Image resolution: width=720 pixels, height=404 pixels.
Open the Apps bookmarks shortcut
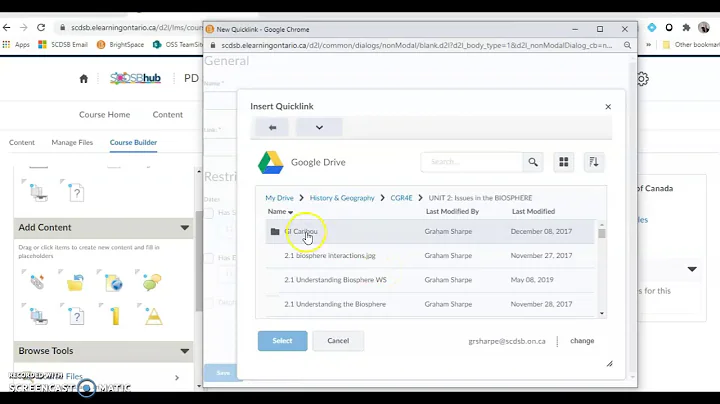pyautogui.click(x=16, y=45)
